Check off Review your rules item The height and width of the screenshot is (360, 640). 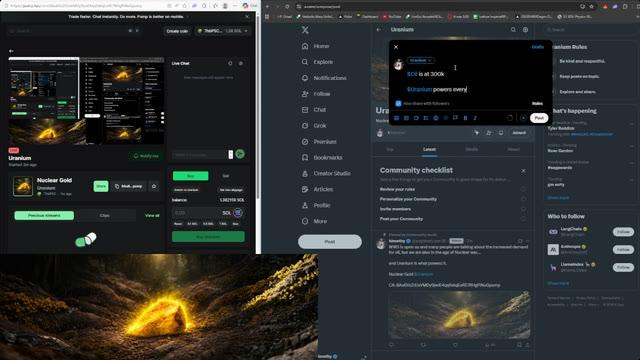[523, 189]
